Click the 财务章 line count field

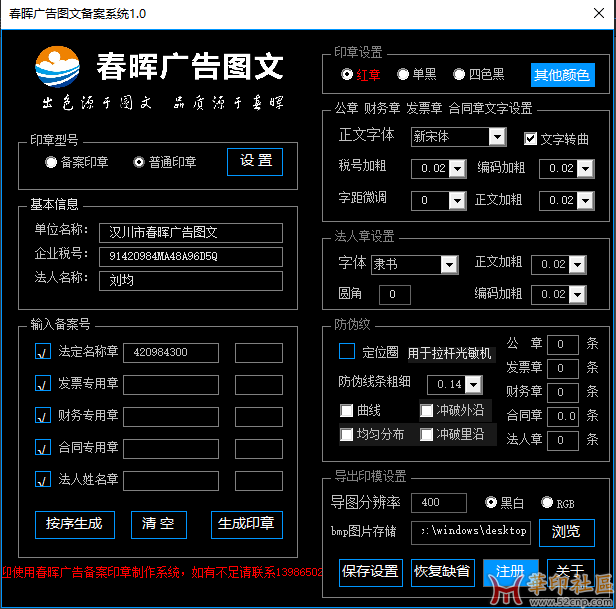pyautogui.click(x=563, y=393)
